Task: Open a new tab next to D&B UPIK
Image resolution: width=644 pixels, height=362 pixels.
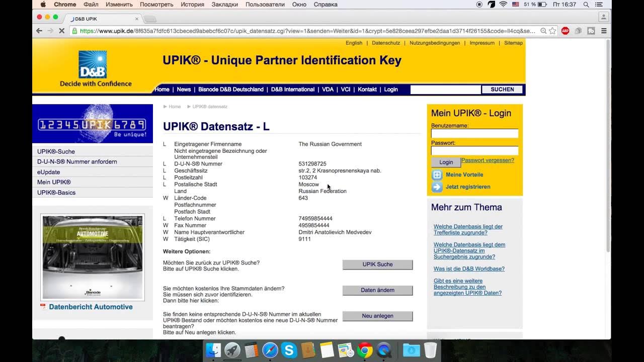Action: click(150, 19)
